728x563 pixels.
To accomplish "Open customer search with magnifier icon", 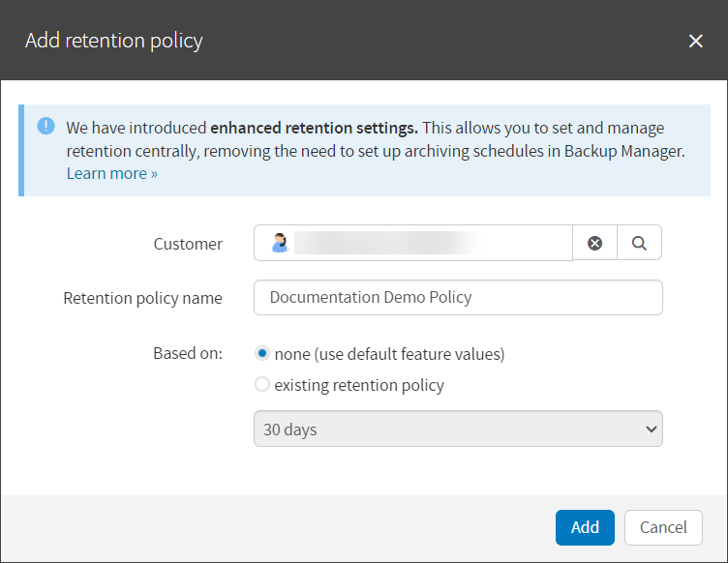I will 639,244.
